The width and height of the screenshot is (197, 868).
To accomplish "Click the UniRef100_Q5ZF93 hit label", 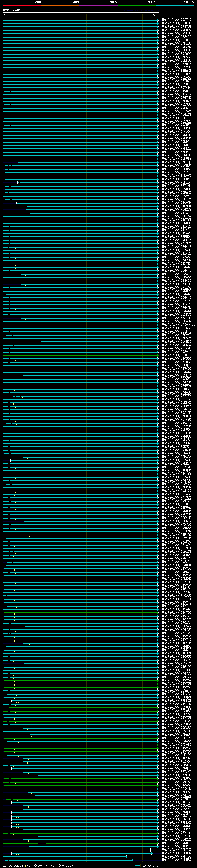I will click(177, 775).
